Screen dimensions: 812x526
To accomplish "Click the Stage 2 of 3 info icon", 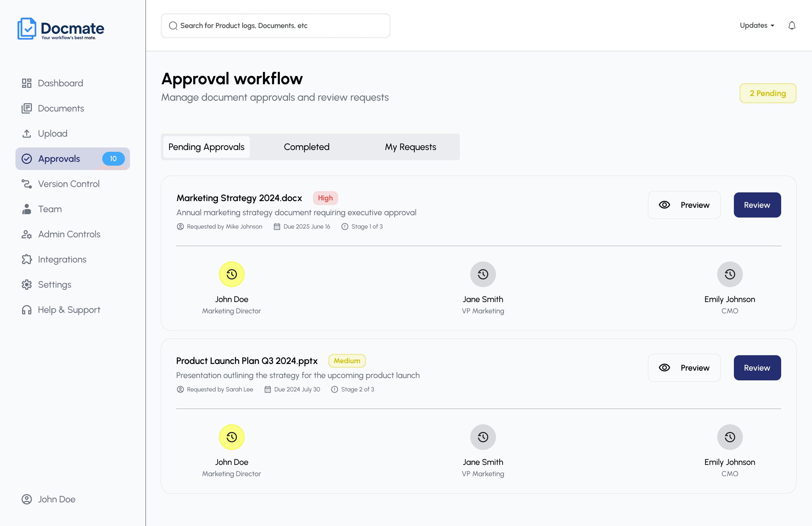I will pyautogui.click(x=335, y=389).
